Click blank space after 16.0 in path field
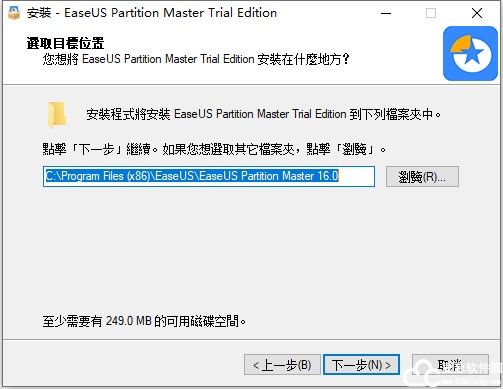Image resolution: width=503 pixels, height=389 pixels. click(356, 176)
